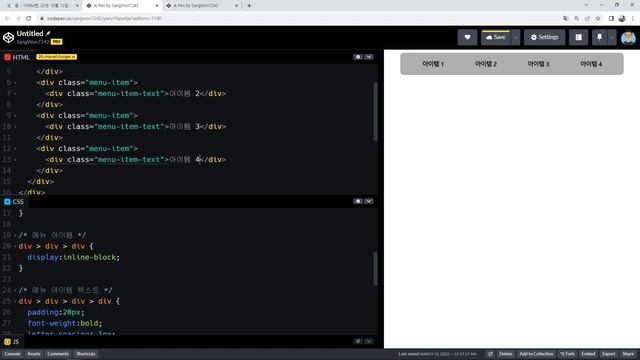Change the editor layout view icon
Image resolution: width=640 pixels, height=360 pixels.
[578, 37]
